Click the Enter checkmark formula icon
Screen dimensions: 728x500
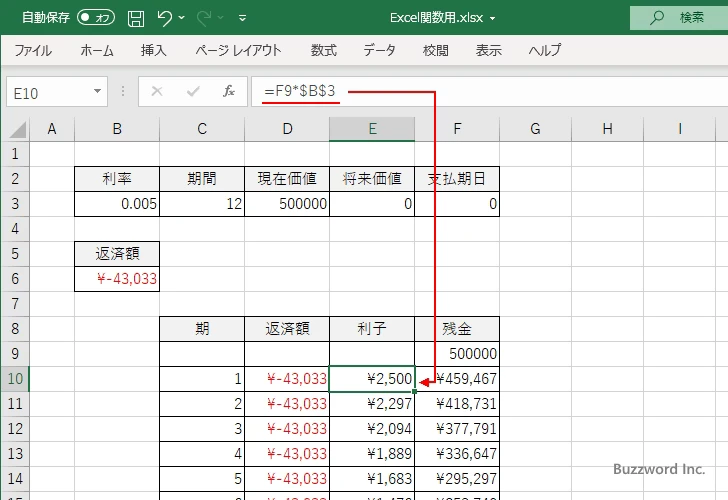click(193, 91)
